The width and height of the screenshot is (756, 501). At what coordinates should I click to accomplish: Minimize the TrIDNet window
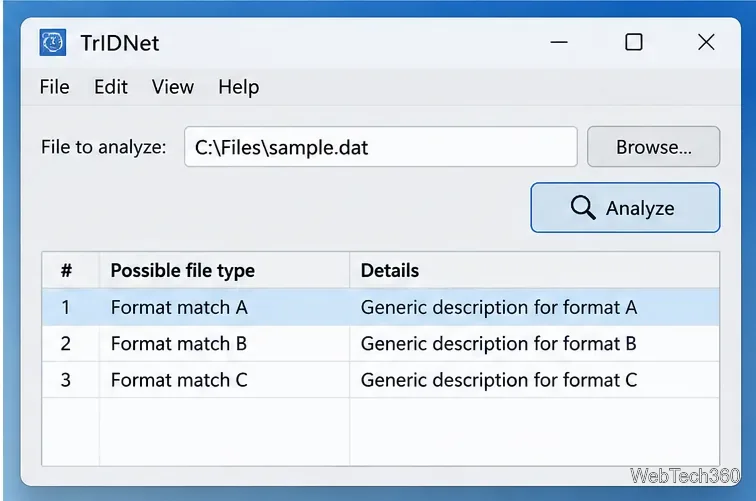click(559, 42)
